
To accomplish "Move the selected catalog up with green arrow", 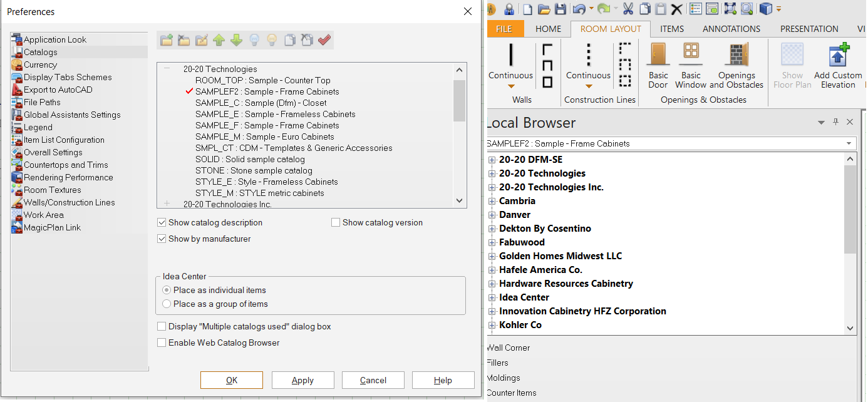I will click(219, 40).
